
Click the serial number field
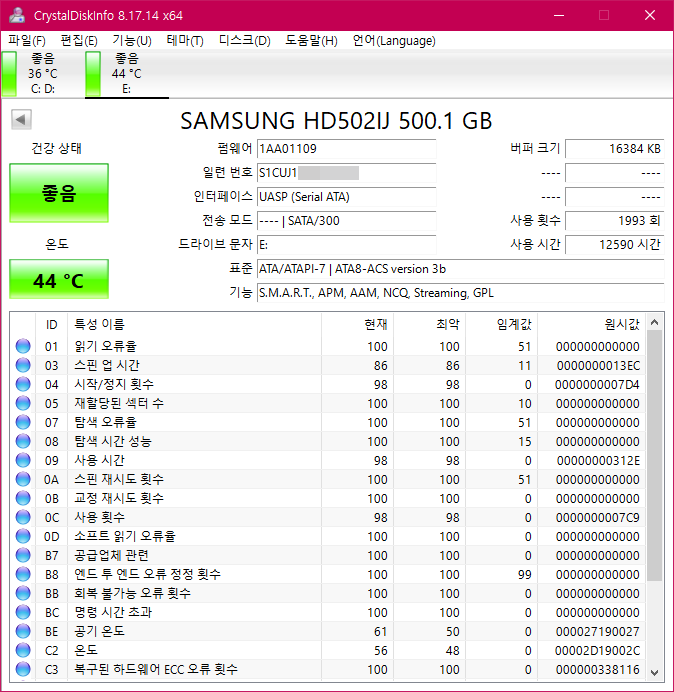[x=346, y=173]
